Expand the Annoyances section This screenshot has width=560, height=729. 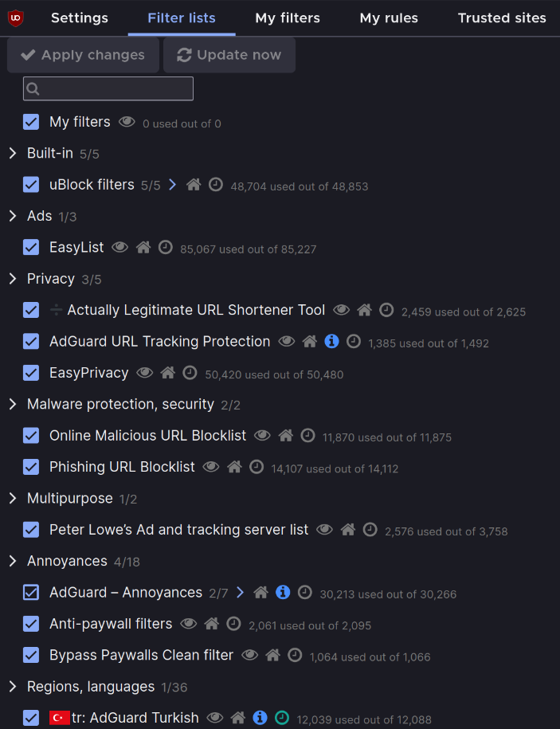13,561
